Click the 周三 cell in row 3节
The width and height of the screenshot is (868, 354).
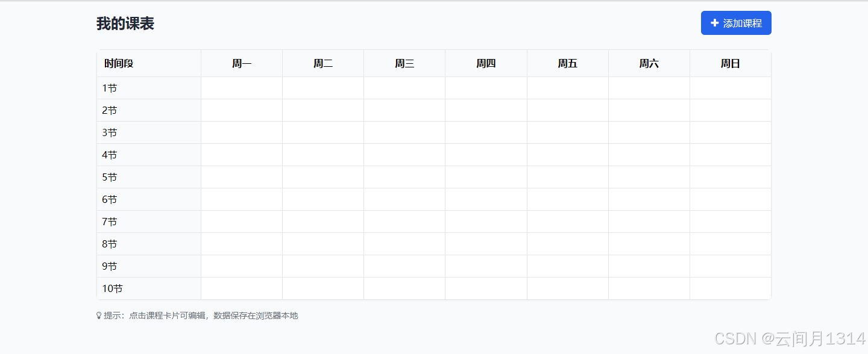[404, 132]
